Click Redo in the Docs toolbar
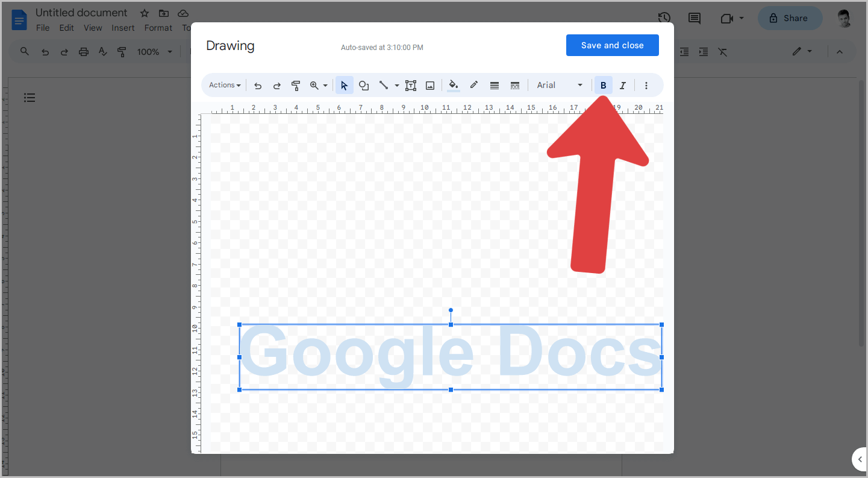 coord(64,52)
